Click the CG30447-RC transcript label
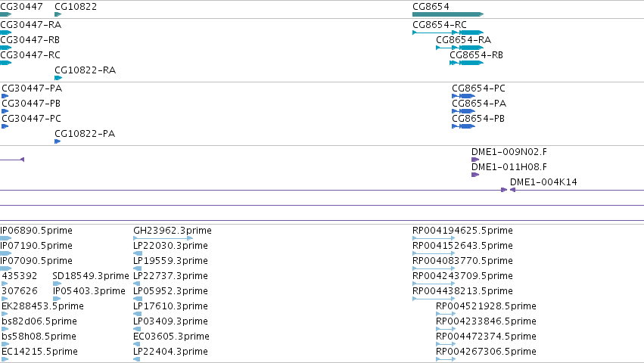This screenshot has height=363, width=644. point(30,55)
